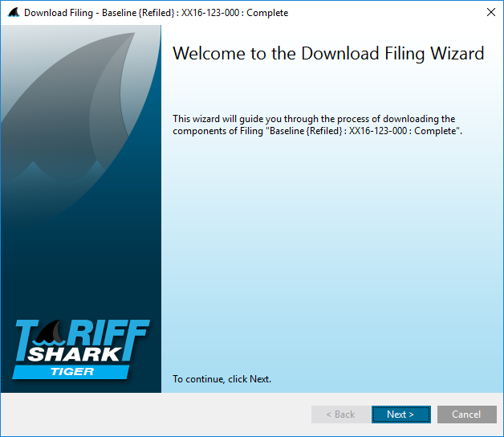Select the 'Welcome to the Download Filing Wizard' heading

328,53
